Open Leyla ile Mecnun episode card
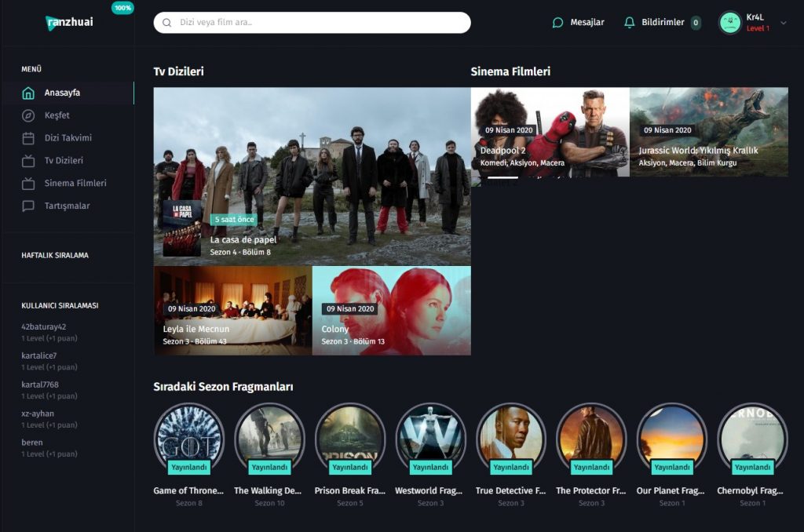Image resolution: width=804 pixels, height=532 pixels. [x=232, y=311]
